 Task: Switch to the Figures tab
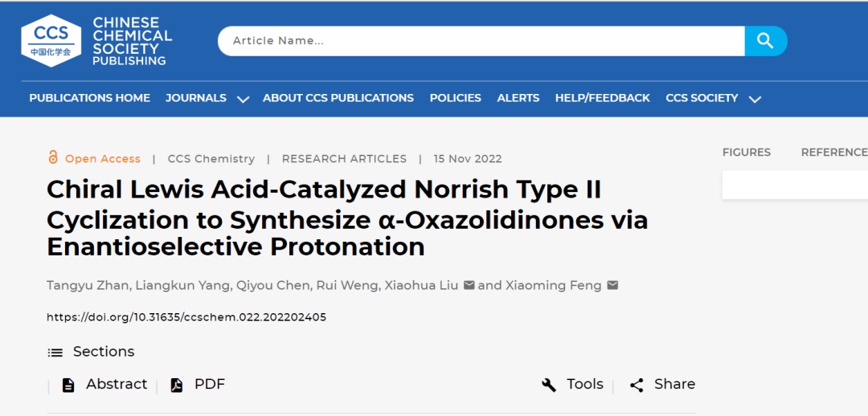[x=746, y=152]
